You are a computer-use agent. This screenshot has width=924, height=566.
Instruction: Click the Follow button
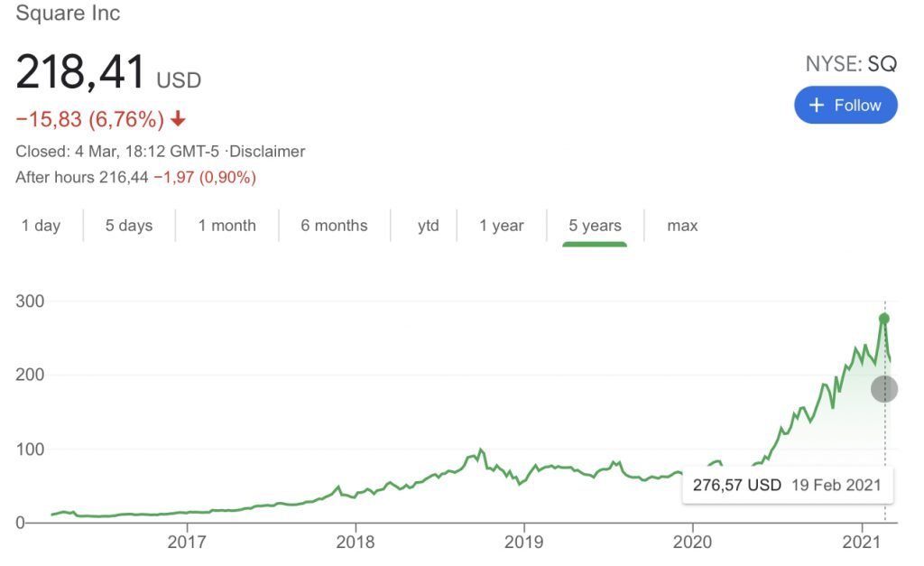point(845,106)
